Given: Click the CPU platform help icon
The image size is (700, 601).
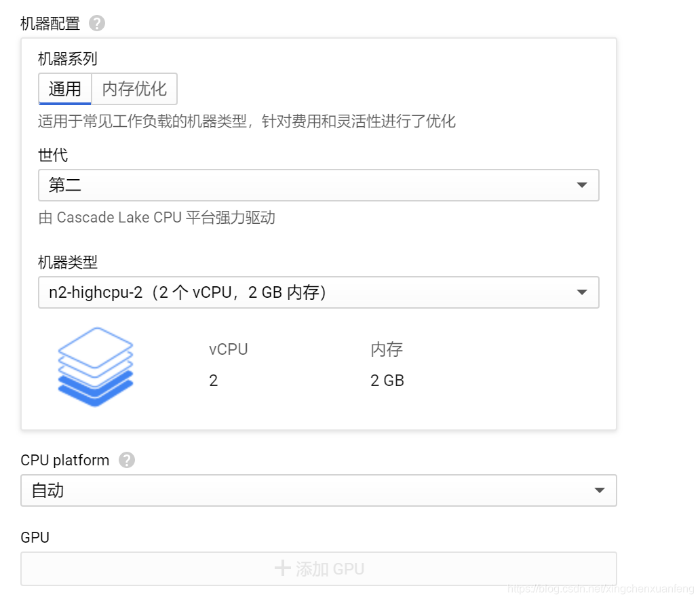Looking at the screenshot, I should click(126, 460).
